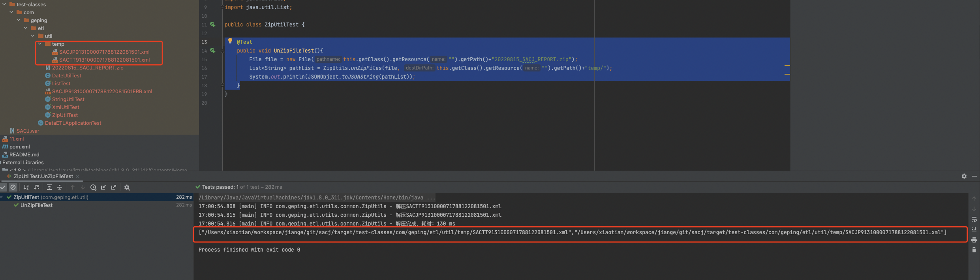
Task: Fold the UnZipFileTest method in gutter
Action: [x=222, y=51]
